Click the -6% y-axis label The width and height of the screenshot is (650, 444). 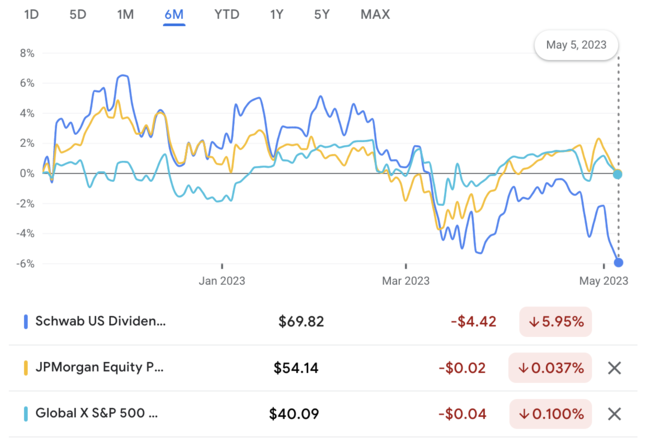(25, 264)
